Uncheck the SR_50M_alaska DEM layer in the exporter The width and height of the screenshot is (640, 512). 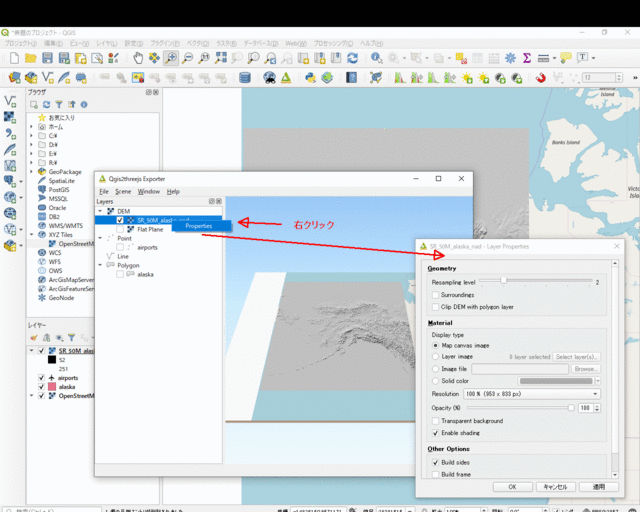pyautogui.click(x=120, y=220)
